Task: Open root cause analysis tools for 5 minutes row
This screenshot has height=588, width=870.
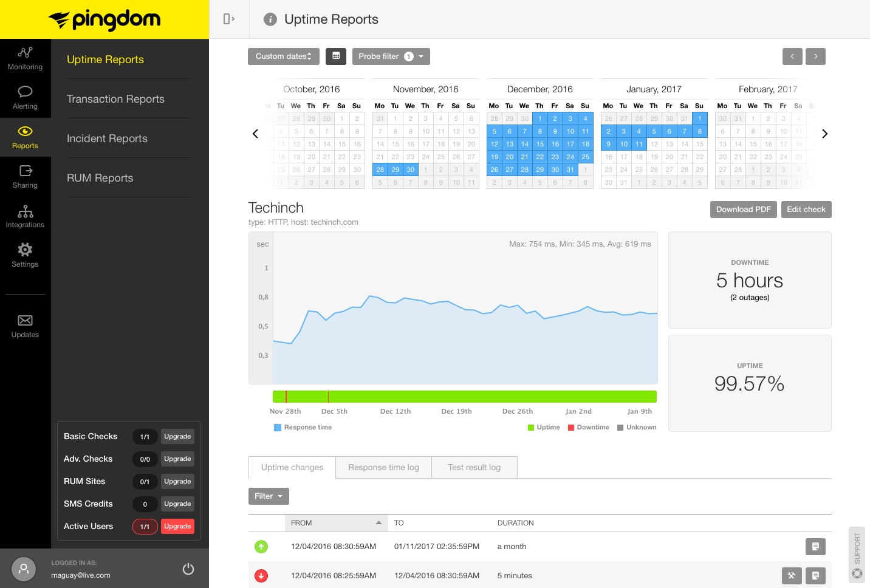Action: tap(792, 576)
